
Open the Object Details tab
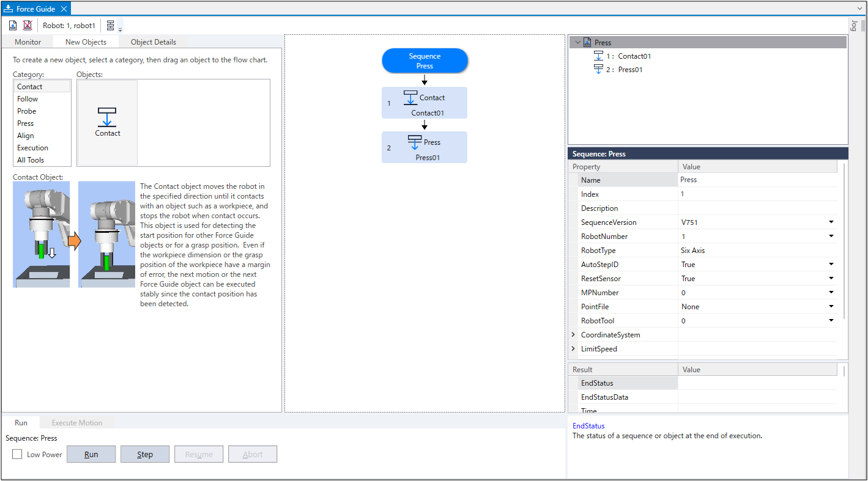pyautogui.click(x=153, y=42)
